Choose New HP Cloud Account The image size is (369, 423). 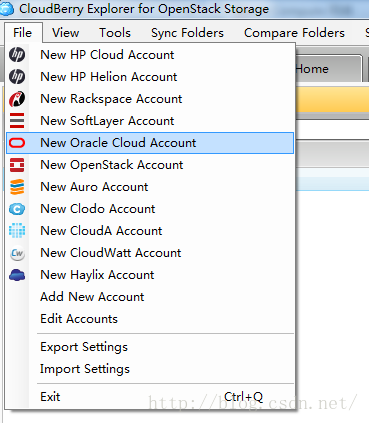pos(150,55)
